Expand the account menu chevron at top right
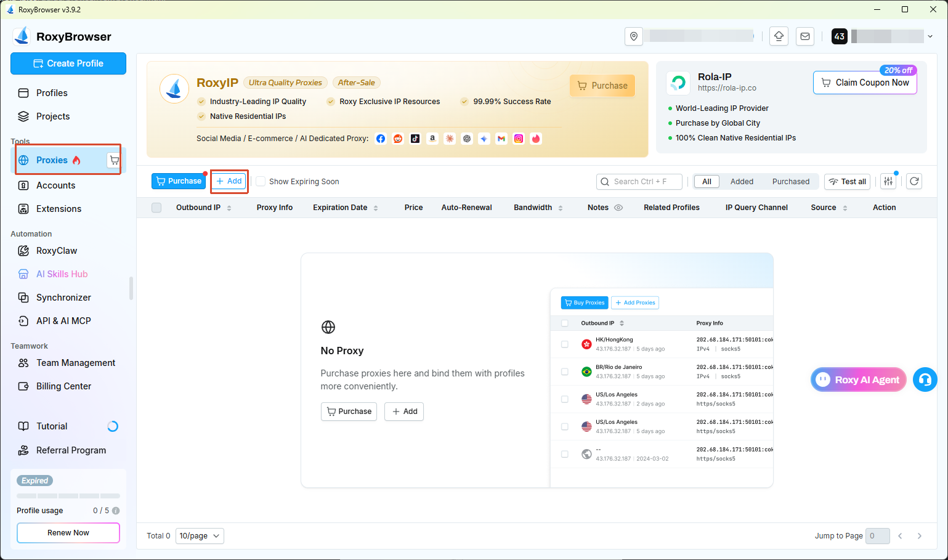The width and height of the screenshot is (948, 560). click(x=930, y=36)
